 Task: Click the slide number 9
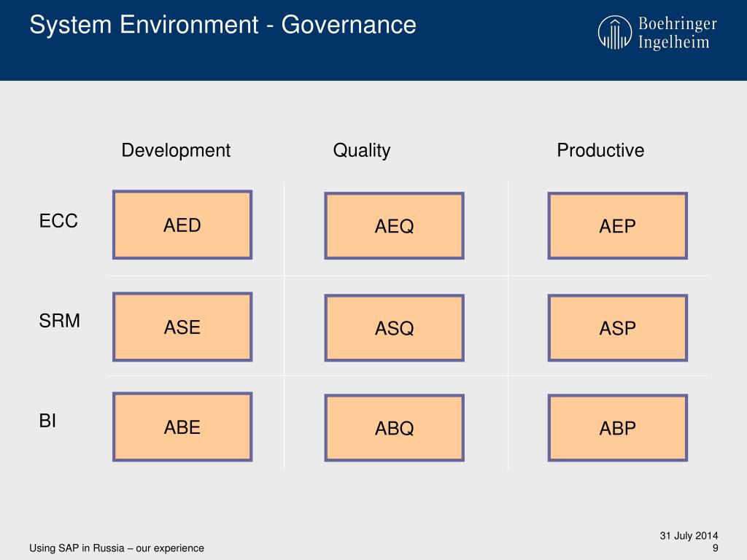pos(715,548)
